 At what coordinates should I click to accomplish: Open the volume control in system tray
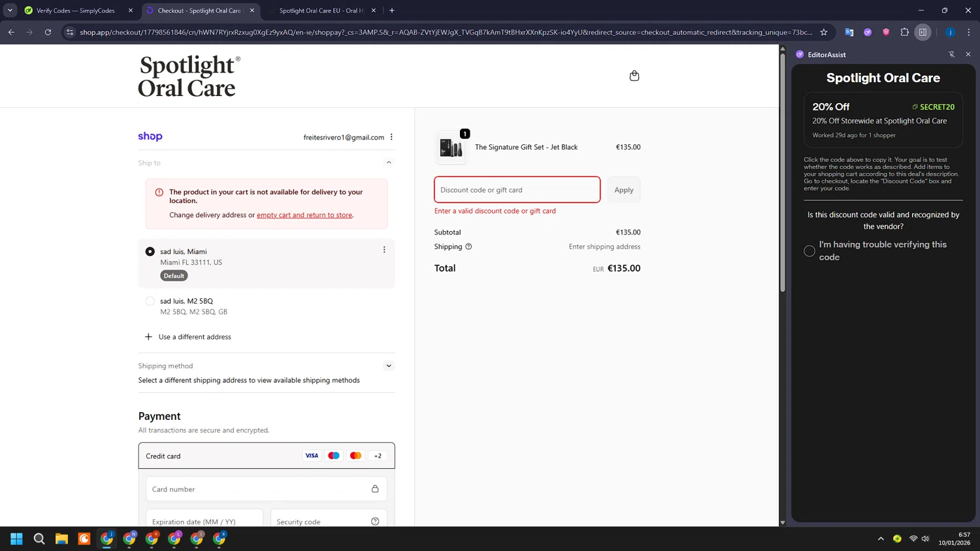click(925, 539)
